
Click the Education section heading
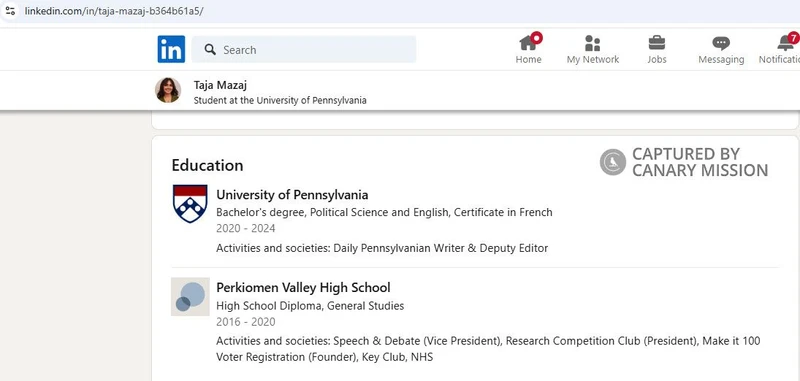click(x=207, y=165)
